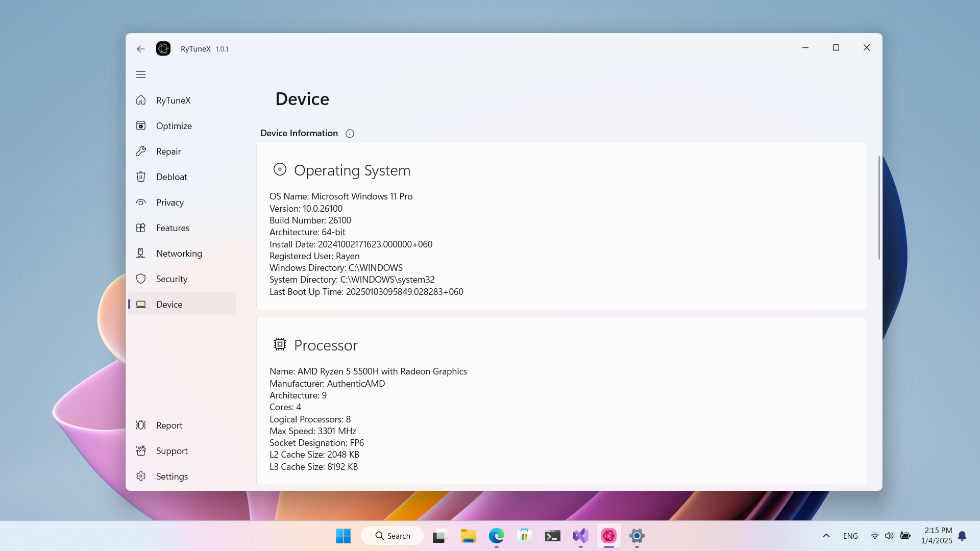Click the Debloat trash icon

click(x=141, y=177)
